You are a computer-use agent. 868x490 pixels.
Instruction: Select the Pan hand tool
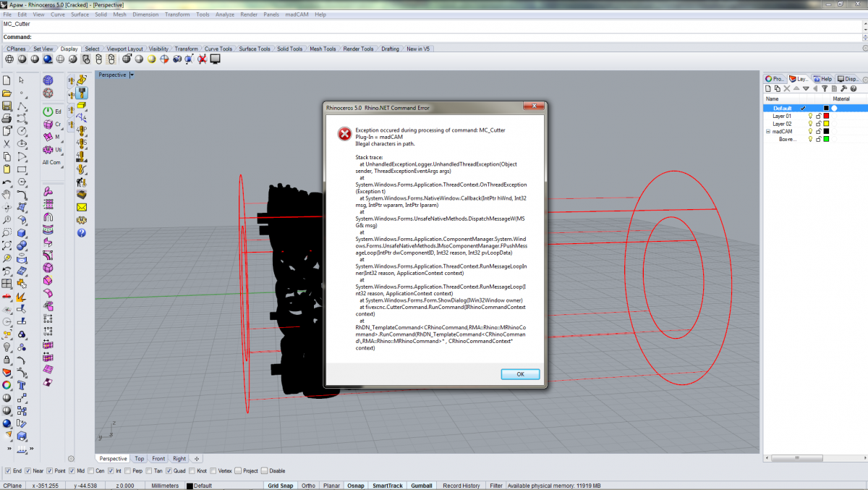pos(7,194)
